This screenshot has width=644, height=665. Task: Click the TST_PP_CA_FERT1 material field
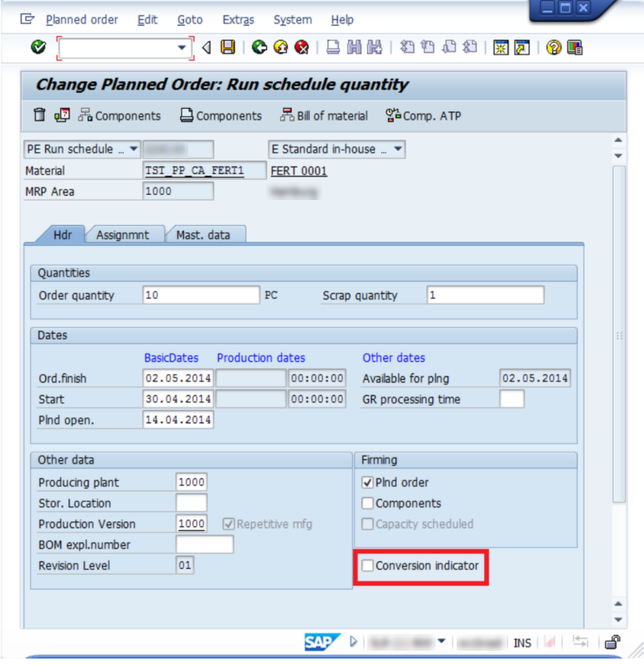click(x=204, y=170)
